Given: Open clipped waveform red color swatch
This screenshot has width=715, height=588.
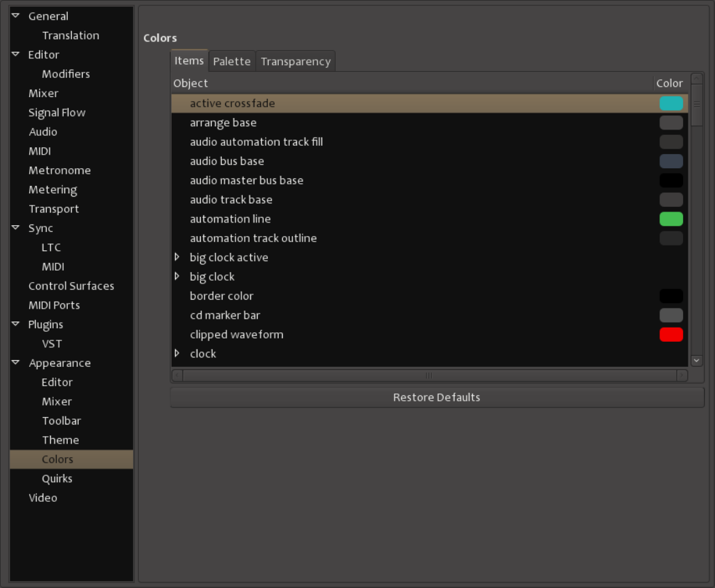Looking at the screenshot, I should coord(671,334).
